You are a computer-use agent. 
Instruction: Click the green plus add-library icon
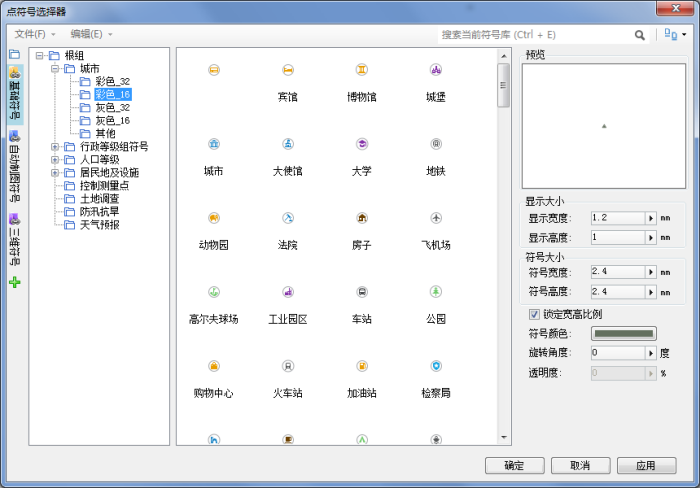pos(15,283)
